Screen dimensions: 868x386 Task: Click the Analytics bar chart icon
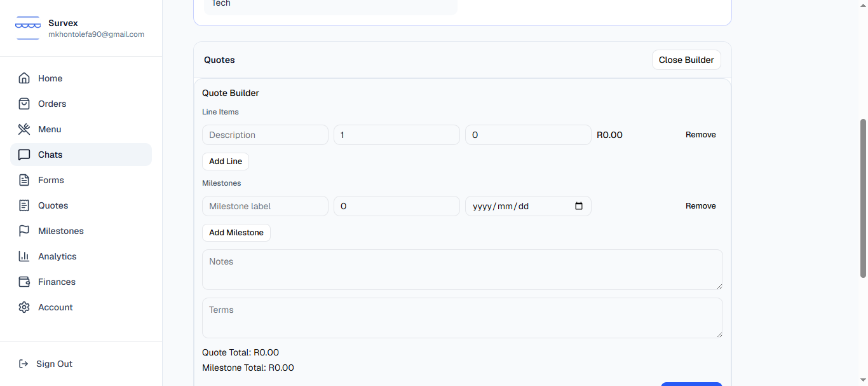[24, 256]
